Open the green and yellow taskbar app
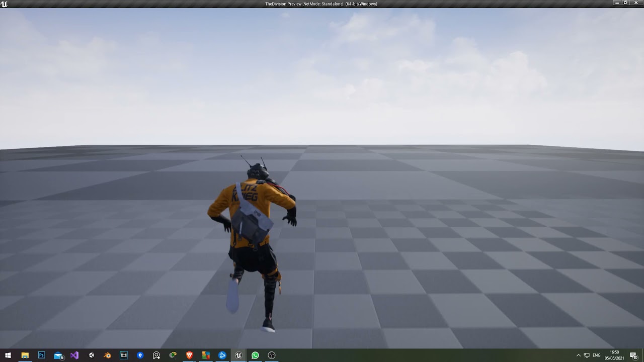Image resolution: width=644 pixels, height=362 pixels. coord(173,355)
